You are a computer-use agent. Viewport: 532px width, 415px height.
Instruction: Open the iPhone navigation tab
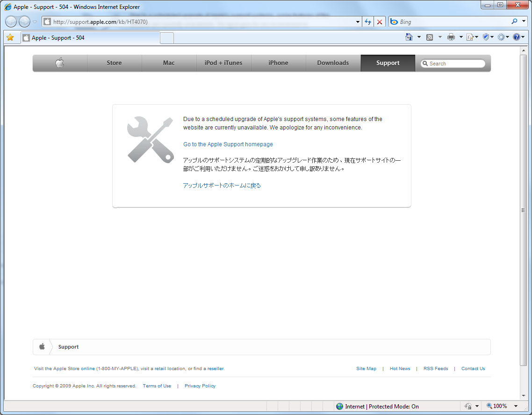[278, 63]
